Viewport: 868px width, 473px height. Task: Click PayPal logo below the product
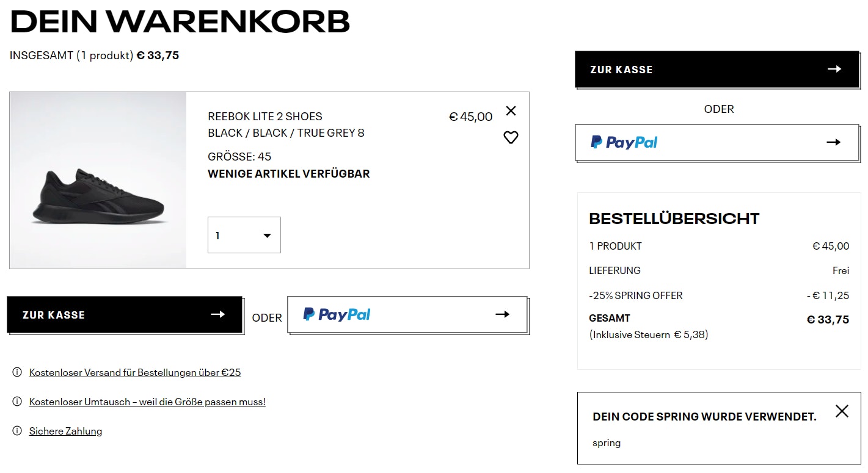click(x=337, y=314)
